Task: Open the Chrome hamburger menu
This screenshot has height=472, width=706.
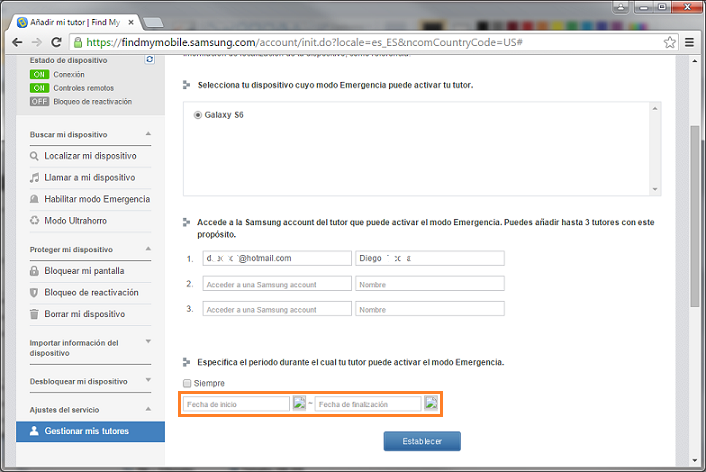Action: [689, 42]
